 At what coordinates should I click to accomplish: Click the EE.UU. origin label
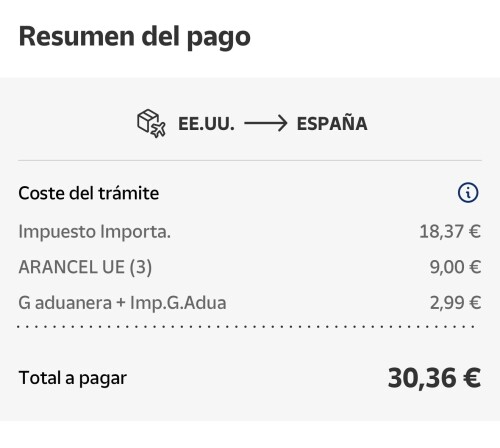click(206, 124)
